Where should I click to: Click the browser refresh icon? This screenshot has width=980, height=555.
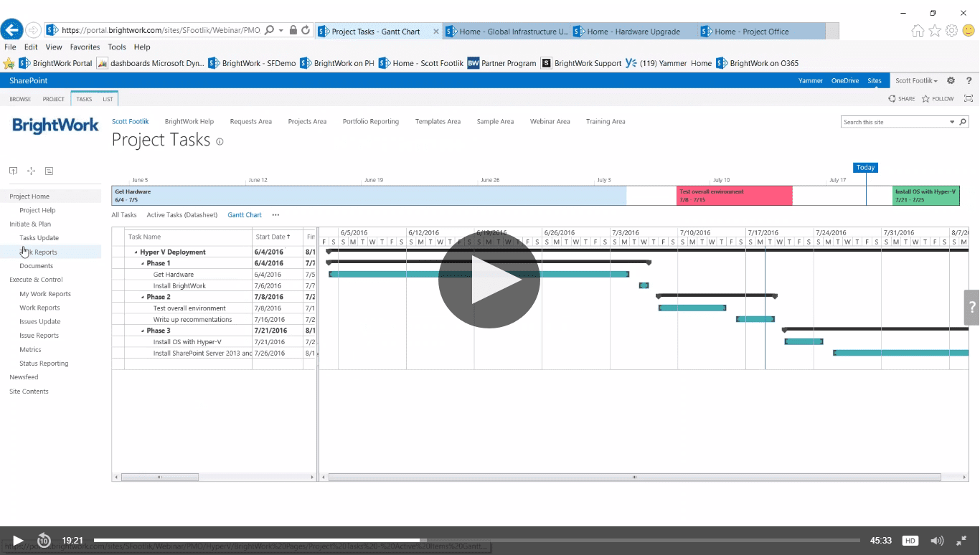pos(306,31)
